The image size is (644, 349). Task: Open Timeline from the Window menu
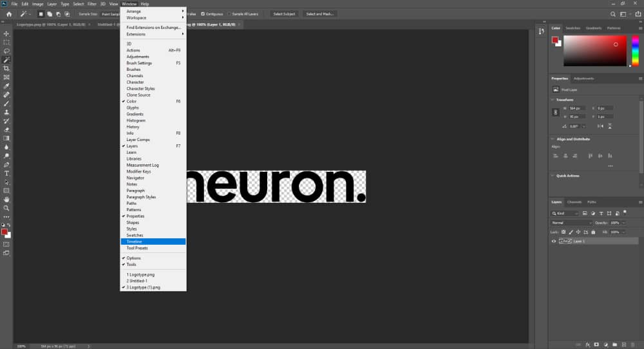[153, 241]
